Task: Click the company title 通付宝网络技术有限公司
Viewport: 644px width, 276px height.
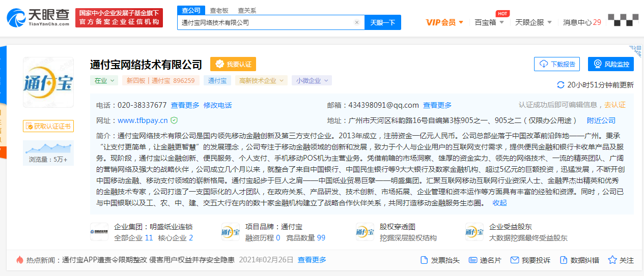Action: pos(146,65)
